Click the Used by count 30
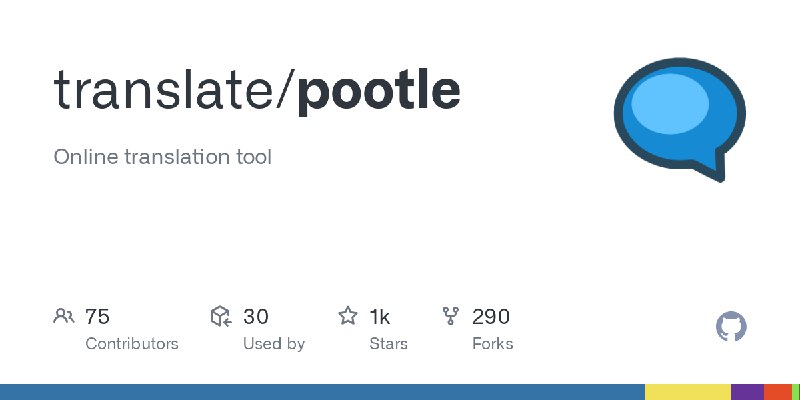 tap(256, 317)
